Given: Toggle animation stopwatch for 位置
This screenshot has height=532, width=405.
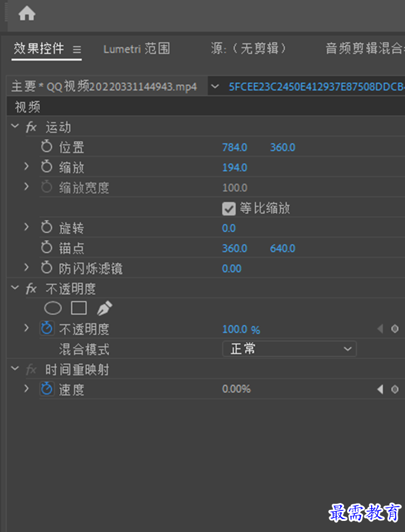Looking at the screenshot, I should click(47, 147).
